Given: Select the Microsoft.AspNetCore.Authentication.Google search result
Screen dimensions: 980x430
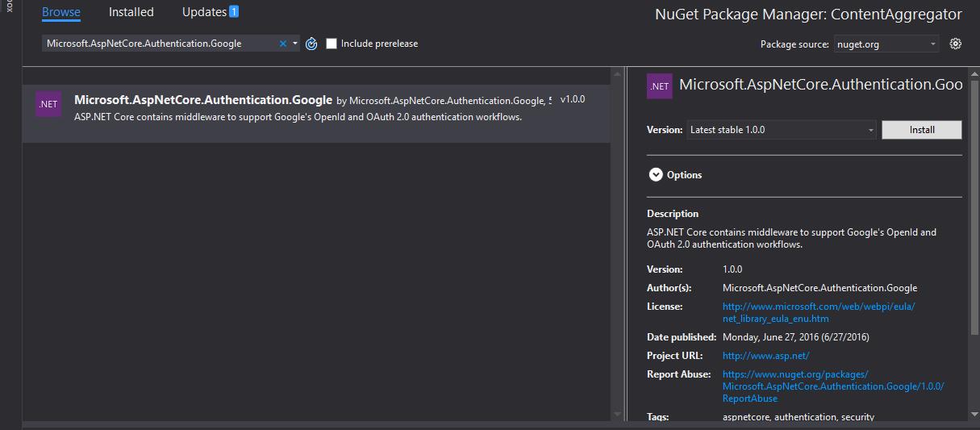Looking at the screenshot, I should (x=316, y=114).
